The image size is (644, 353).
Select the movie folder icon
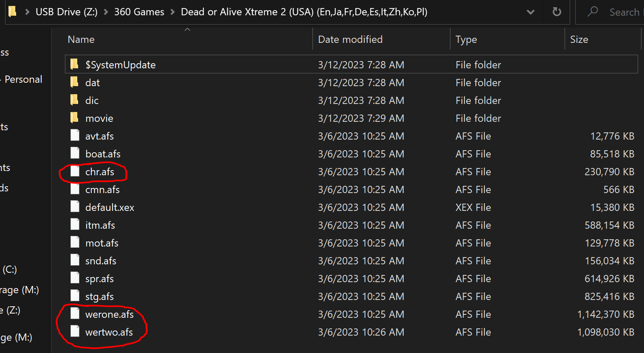[x=74, y=118]
